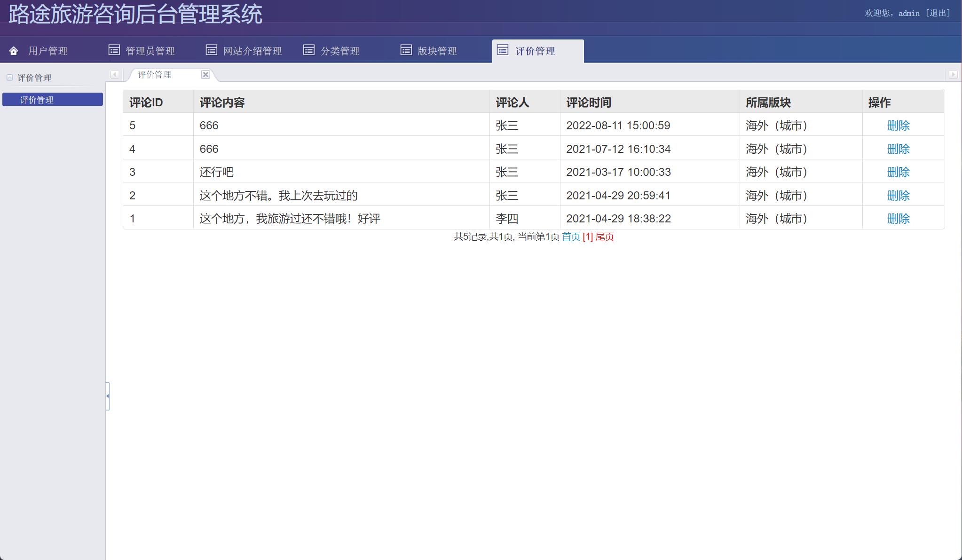Delete comment with ID 5
Viewport: 962px width, 560px height.
click(x=898, y=126)
